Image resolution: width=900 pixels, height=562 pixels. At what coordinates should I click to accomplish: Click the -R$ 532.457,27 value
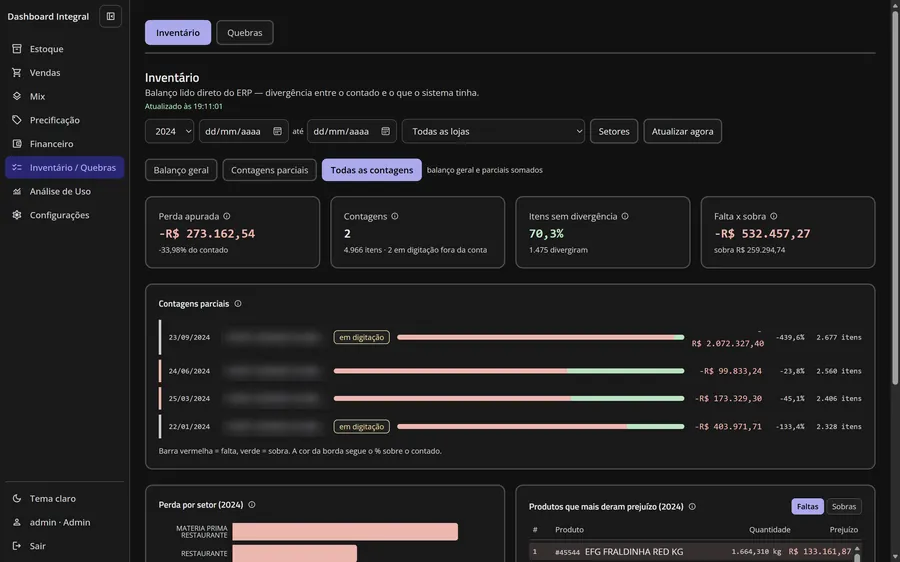click(x=762, y=234)
